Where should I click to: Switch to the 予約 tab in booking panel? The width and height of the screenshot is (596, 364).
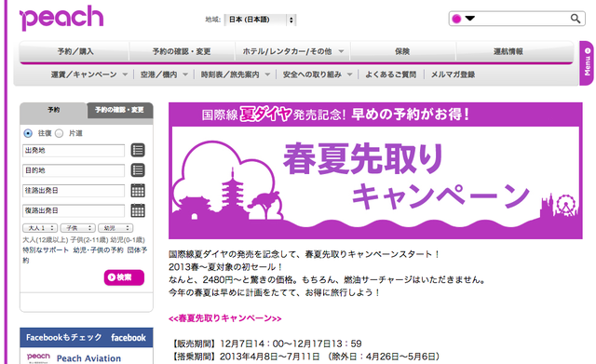54,110
